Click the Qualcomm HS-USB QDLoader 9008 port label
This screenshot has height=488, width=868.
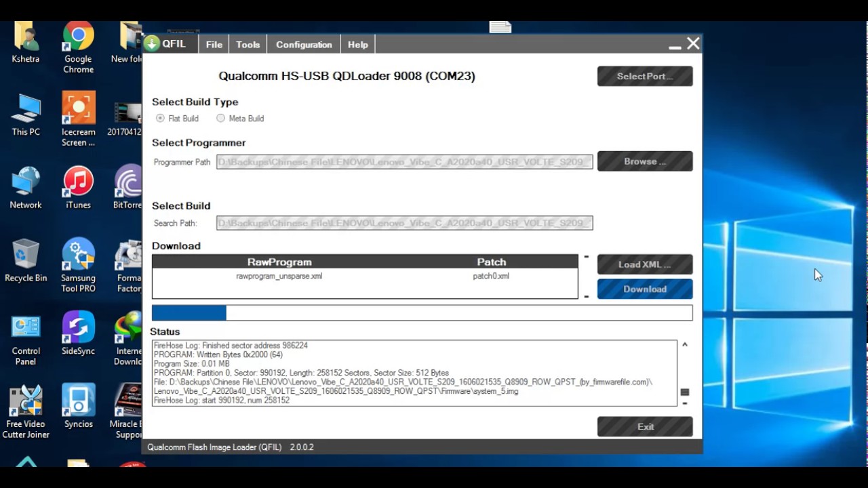(x=347, y=76)
